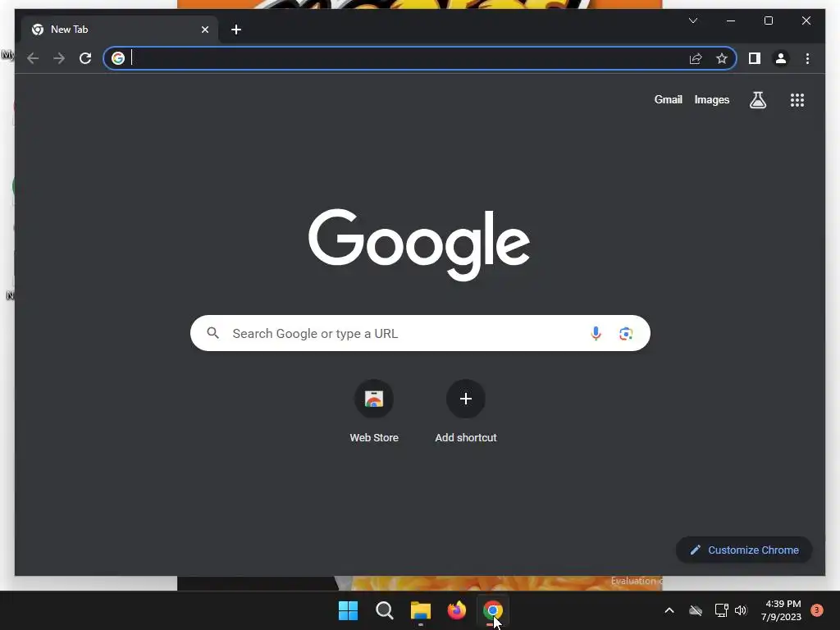This screenshot has width=840, height=630.
Task: Click the Google logo
Action: coord(419,244)
